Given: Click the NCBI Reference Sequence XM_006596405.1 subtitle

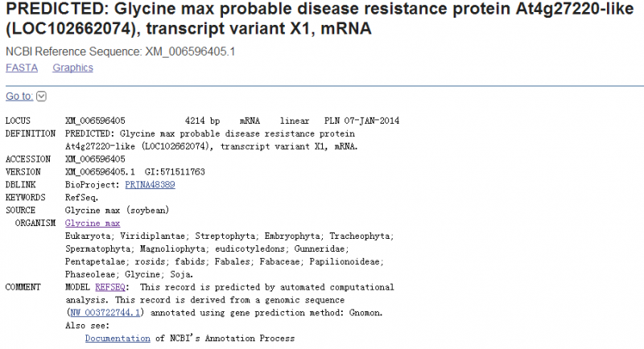Looking at the screenshot, I should point(124,51).
